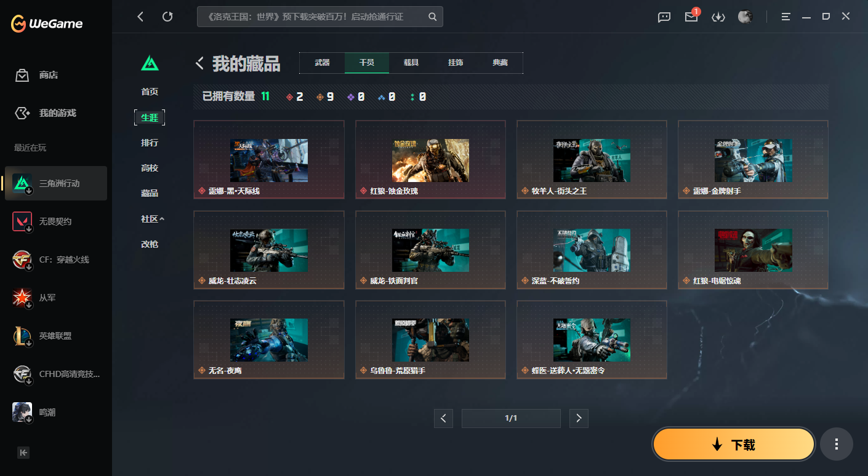Click the Delta Force triangle logo

pyautogui.click(x=150, y=63)
